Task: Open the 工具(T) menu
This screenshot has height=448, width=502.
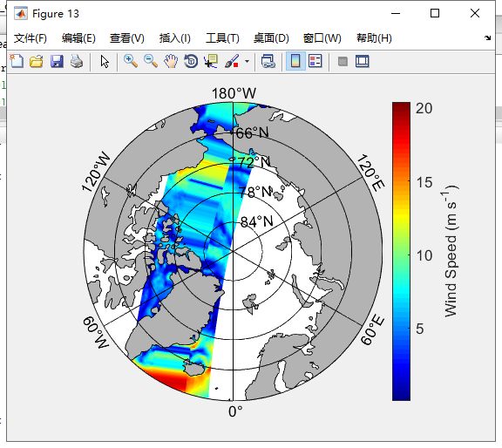Action: pos(222,38)
